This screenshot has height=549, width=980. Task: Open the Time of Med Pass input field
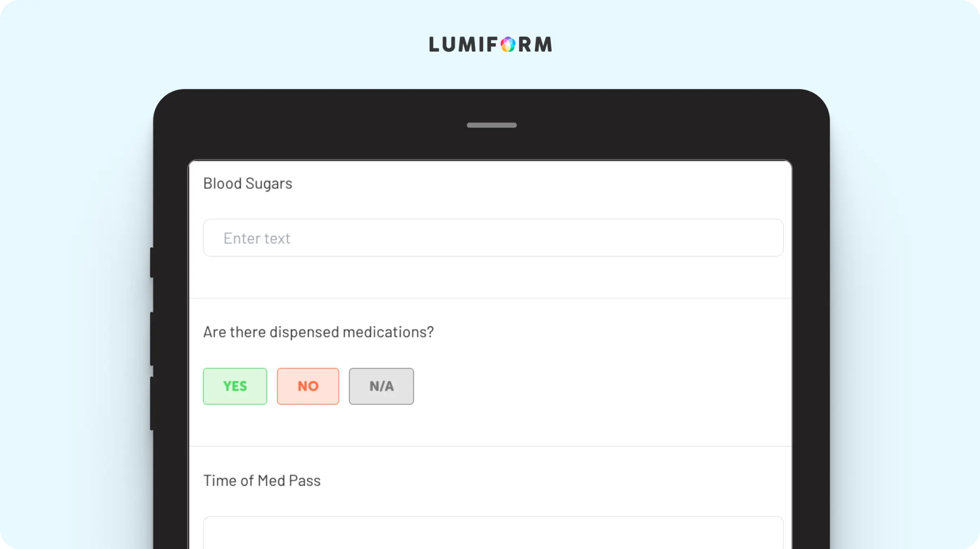[x=493, y=532]
